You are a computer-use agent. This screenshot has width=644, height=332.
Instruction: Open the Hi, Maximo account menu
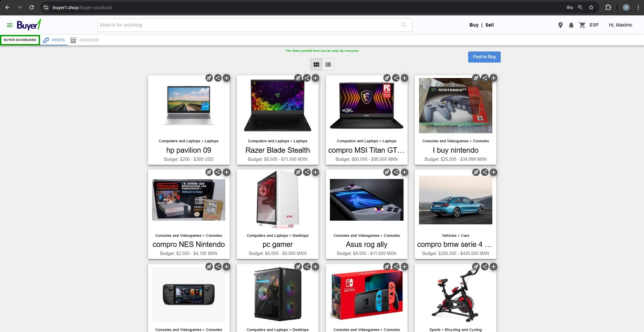pos(620,25)
